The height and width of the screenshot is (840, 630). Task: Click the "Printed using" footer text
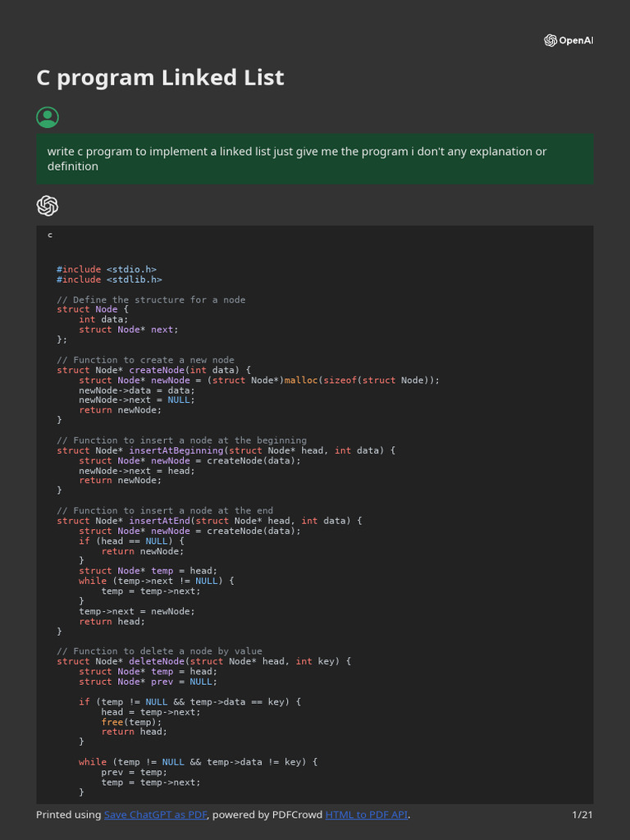[x=69, y=815]
